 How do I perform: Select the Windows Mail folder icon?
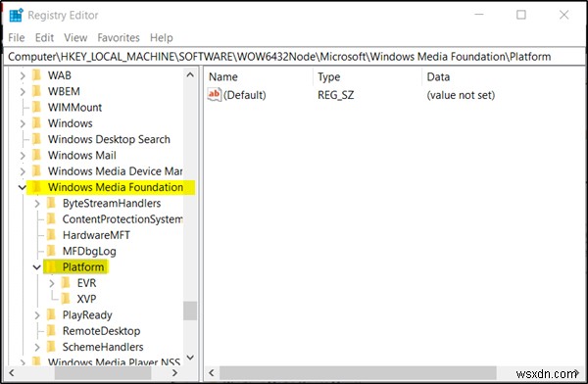[x=37, y=155]
